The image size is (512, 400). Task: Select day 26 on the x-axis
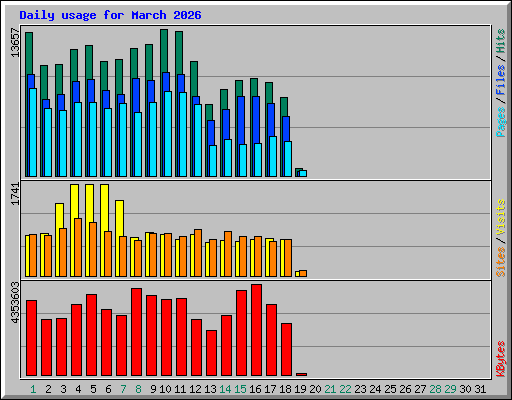[x=405, y=389]
